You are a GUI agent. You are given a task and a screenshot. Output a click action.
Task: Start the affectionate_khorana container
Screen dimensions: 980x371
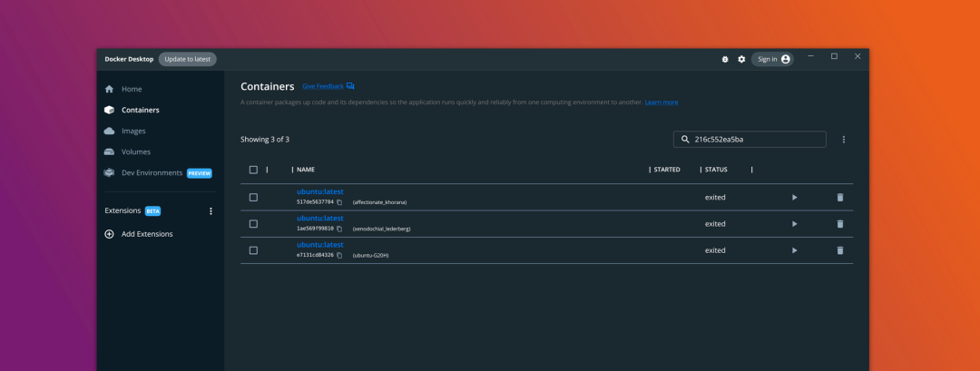click(x=794, y=198)
